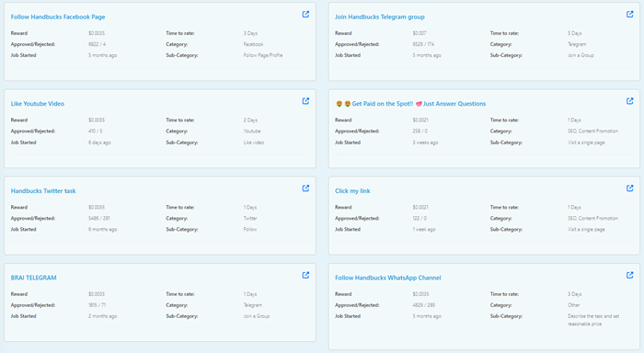This screenshot has height=353, width=644.
Task: Open Get Paid on the Spot job title
Action: (x=410, y=104)
